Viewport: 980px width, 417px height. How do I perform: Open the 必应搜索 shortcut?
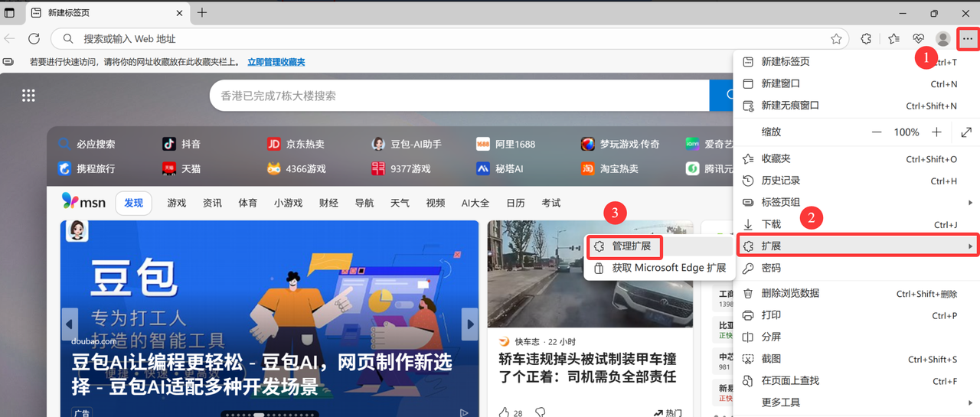[87, 144]
